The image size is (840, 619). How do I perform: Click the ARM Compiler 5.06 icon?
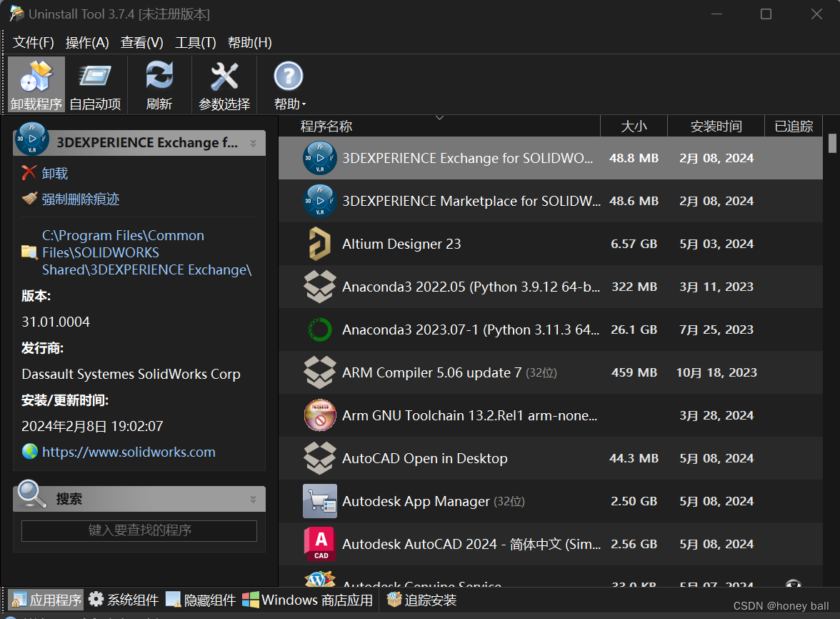point(320,372)
